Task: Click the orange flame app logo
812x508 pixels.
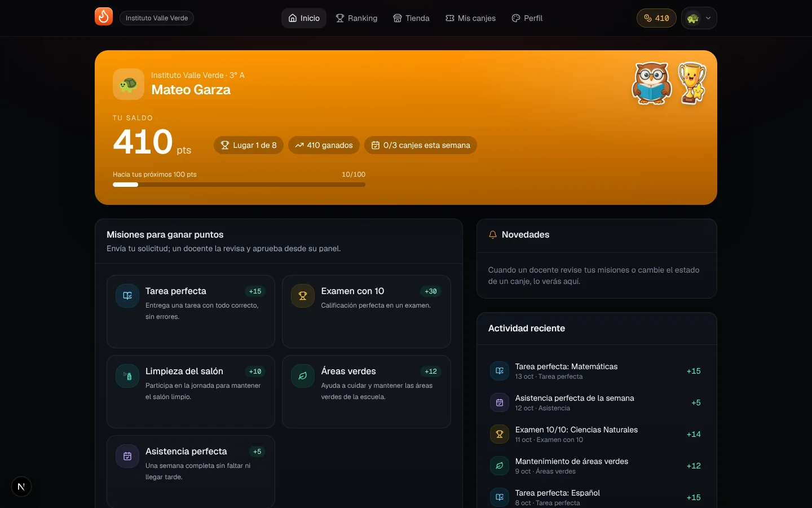Action: pyautogui.click(x=104, y=17)
